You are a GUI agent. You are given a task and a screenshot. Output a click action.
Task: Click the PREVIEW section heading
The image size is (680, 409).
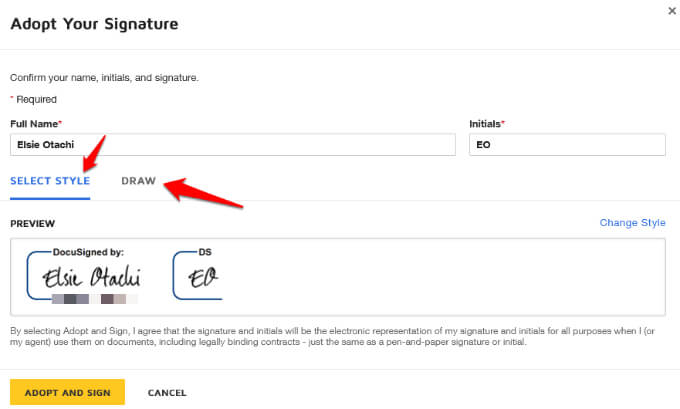(x=32, y=224)
